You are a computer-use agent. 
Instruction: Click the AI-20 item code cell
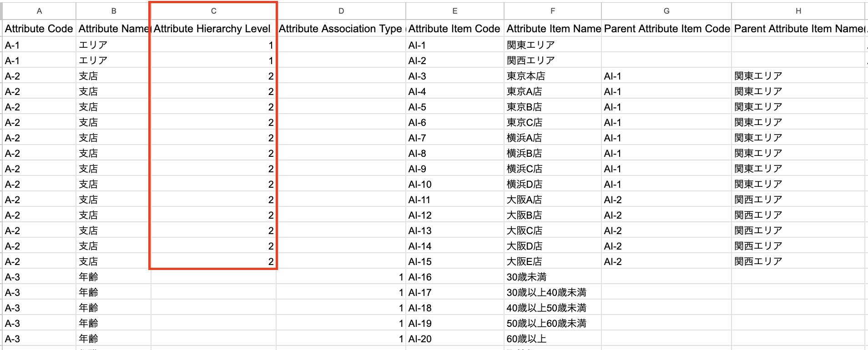coord(454,339)
